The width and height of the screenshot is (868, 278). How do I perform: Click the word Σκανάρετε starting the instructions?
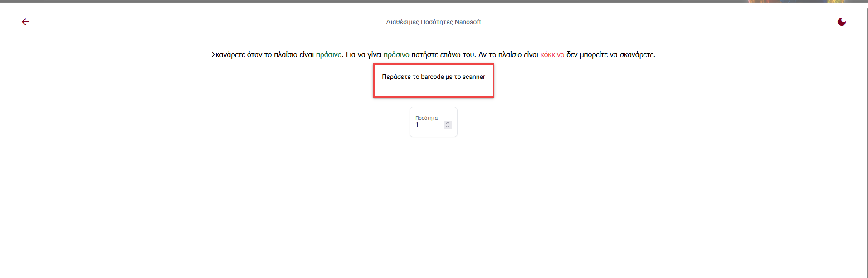coord(228,55)
